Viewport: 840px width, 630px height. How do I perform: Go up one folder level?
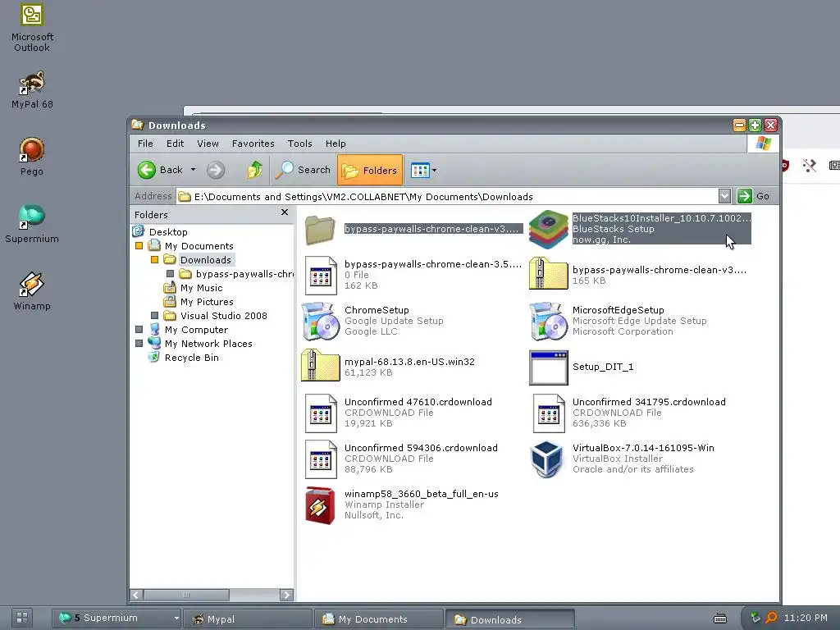pos(254,170)
